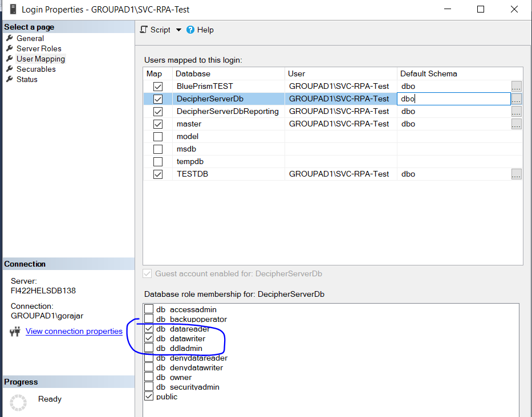Click the Default Schema field for DecipherServerDb
Screen dimensions: 532x417
[454, 99]
